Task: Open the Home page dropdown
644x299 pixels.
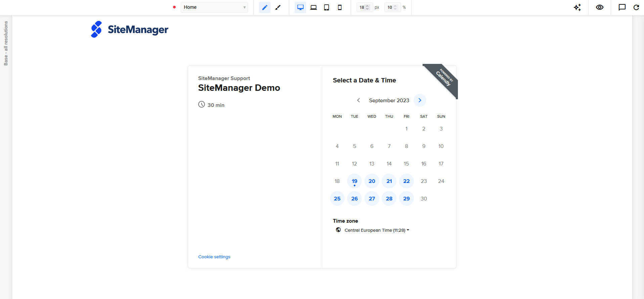Action: point(214,7)
